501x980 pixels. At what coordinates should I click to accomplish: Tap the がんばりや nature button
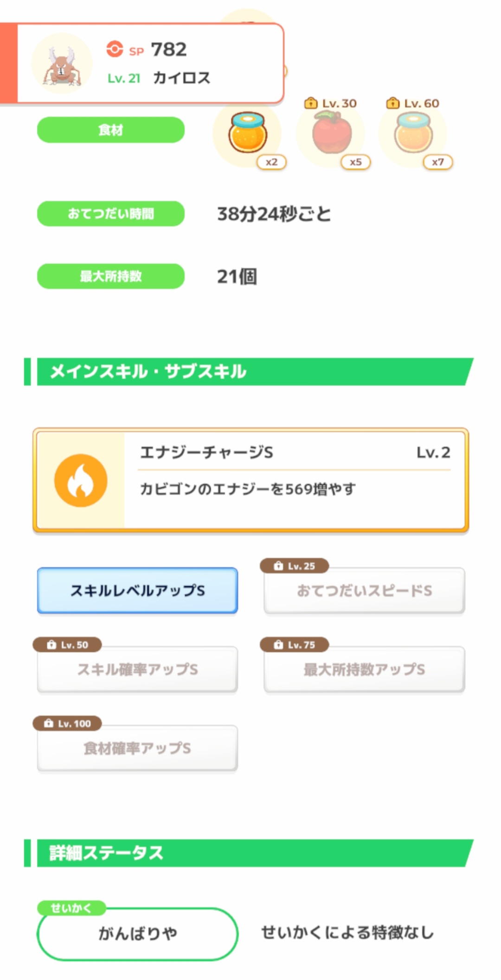click(x=137, y=934)
